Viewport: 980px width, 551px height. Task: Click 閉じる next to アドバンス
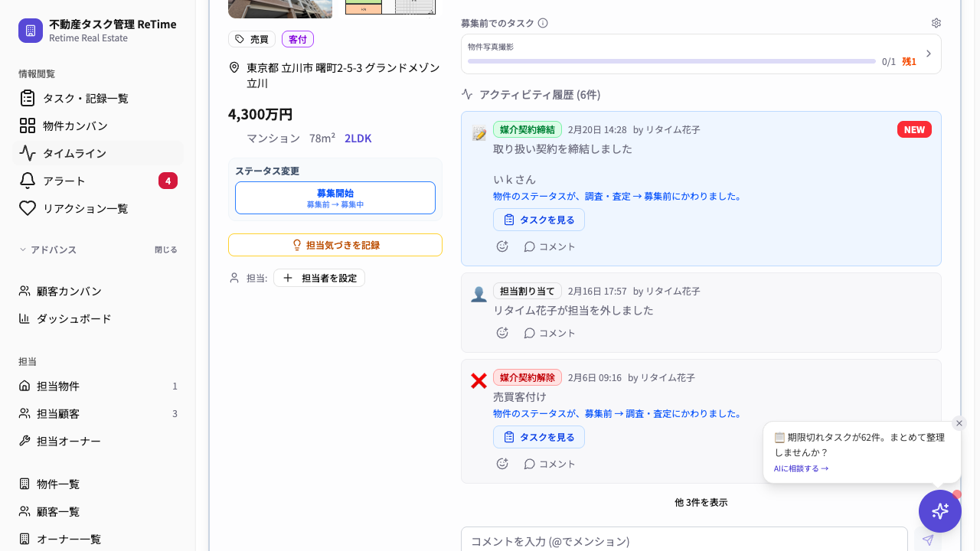tap(165, 249)
